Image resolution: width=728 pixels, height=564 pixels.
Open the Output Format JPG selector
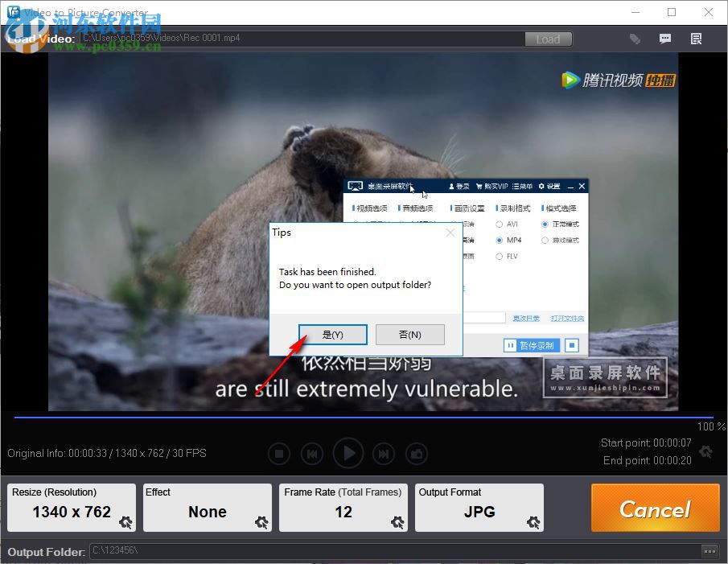[x=479, y=512]
